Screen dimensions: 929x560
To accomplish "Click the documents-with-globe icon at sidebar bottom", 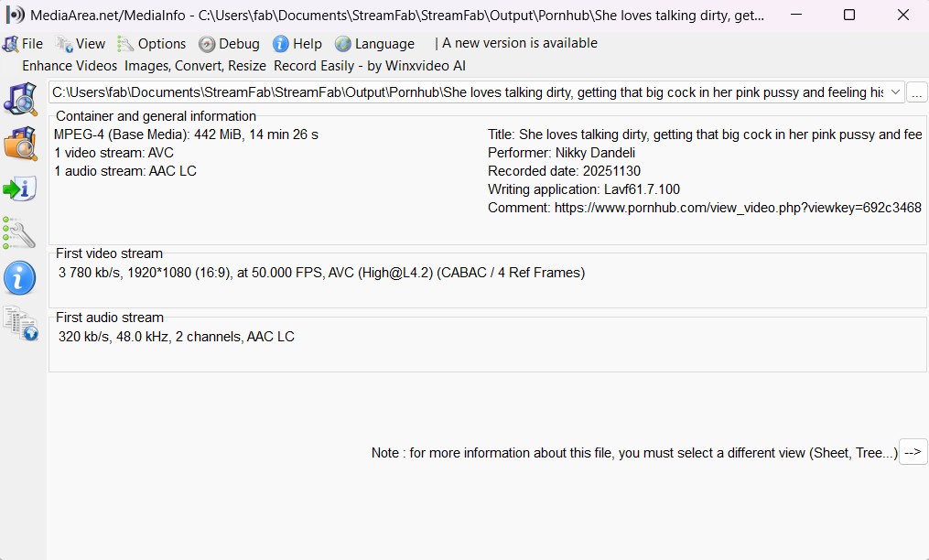I will pos(19,323).
